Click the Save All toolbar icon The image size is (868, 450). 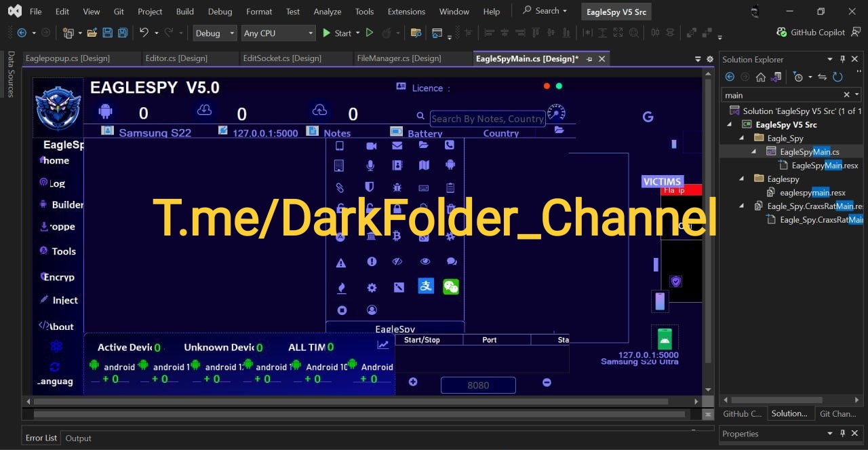[x=123, y=33]
